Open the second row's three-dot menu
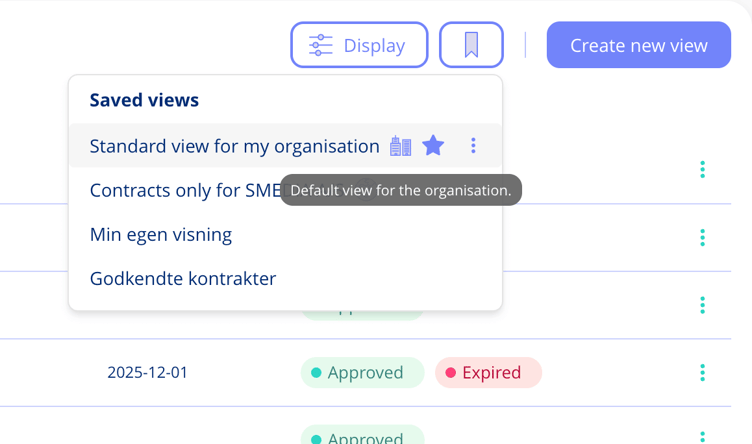 pyautogui.click(x=702, y=237)
